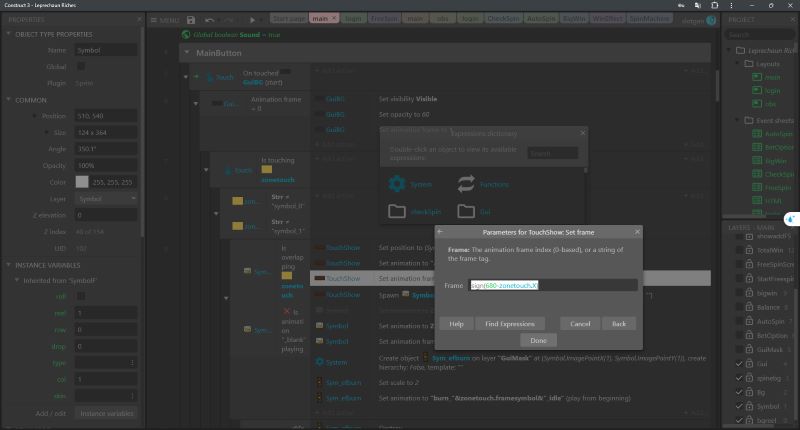Click the Find Expressions button
This screenshot has width=800, height=430.
(510, 324)
